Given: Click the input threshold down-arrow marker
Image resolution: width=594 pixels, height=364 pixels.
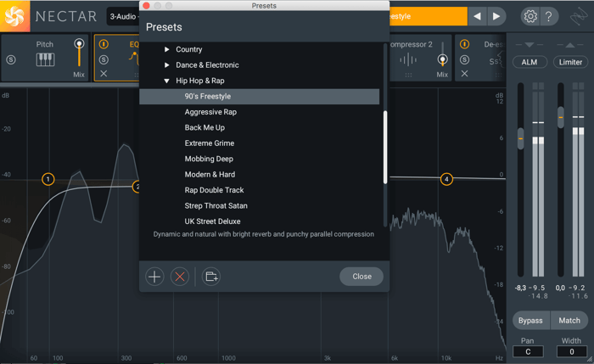Looking at the screenshot, I should coord(530,45).
